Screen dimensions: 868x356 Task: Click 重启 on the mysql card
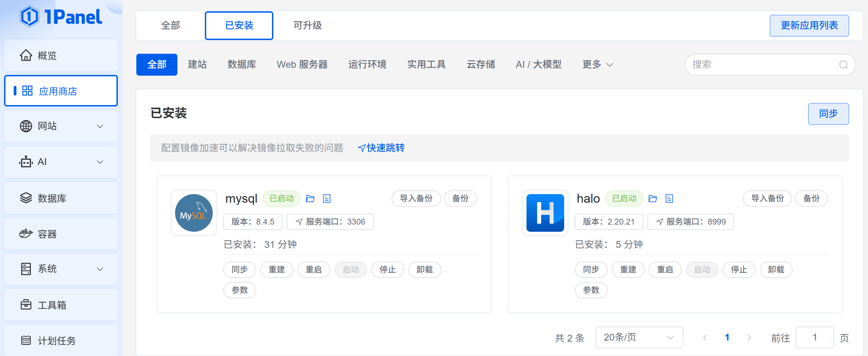coord(314,270)
